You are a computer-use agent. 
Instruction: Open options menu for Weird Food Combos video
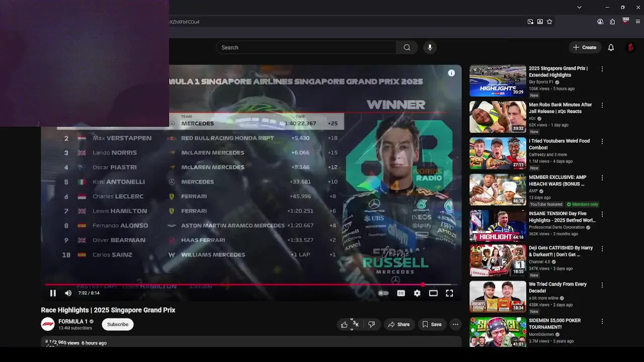(602, 141)
